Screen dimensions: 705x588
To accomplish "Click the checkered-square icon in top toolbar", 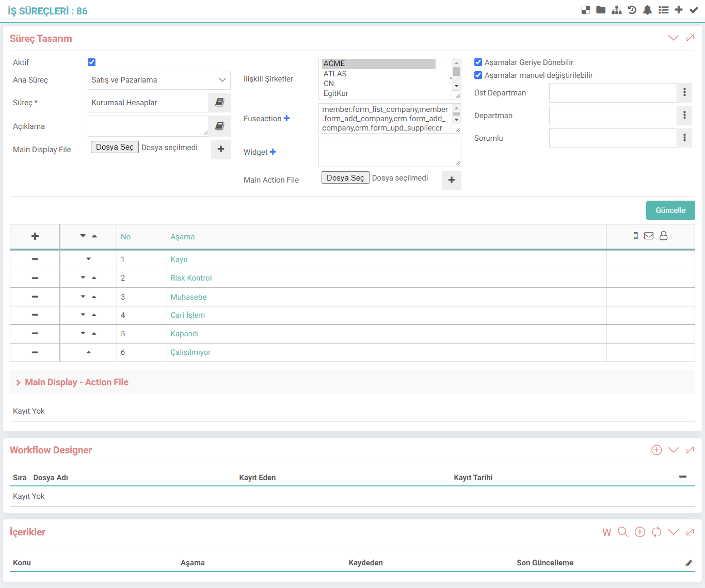I will click(586, 10).
